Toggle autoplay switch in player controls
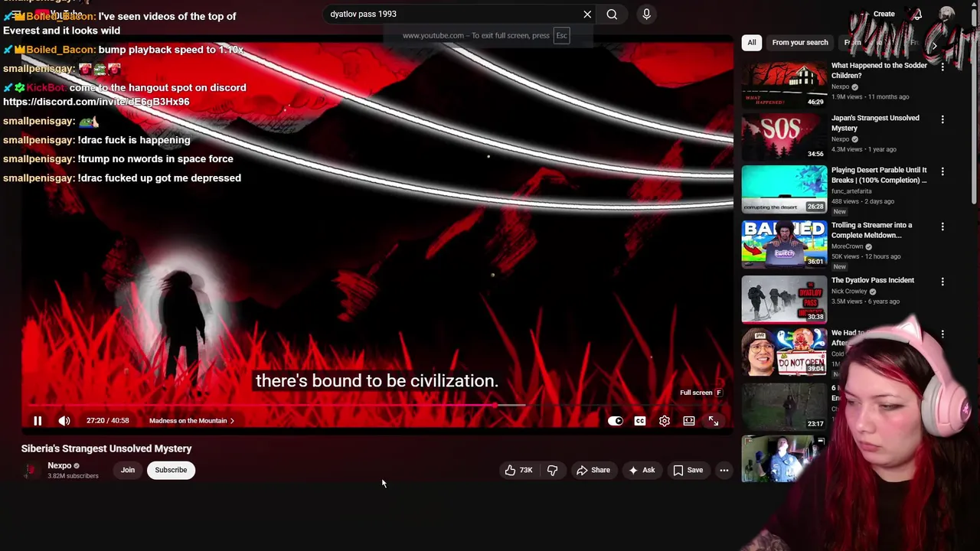Image resolution: width=980 pixels, height=551 pixels. click(x=615, y=421)
